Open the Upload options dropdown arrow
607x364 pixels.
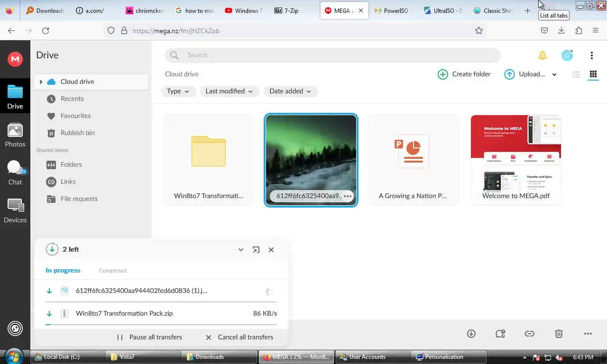tap(554, 74)
